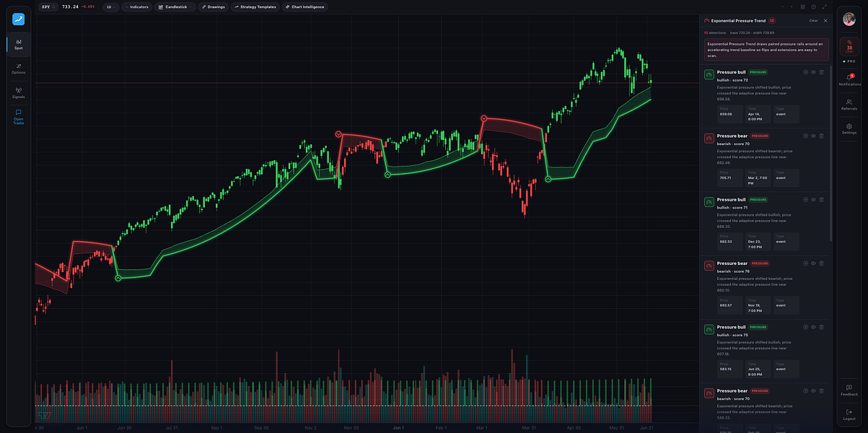Click gauge icon of Pressure bear near 682.49
This screenshot has width=868, height=433.
709,138
